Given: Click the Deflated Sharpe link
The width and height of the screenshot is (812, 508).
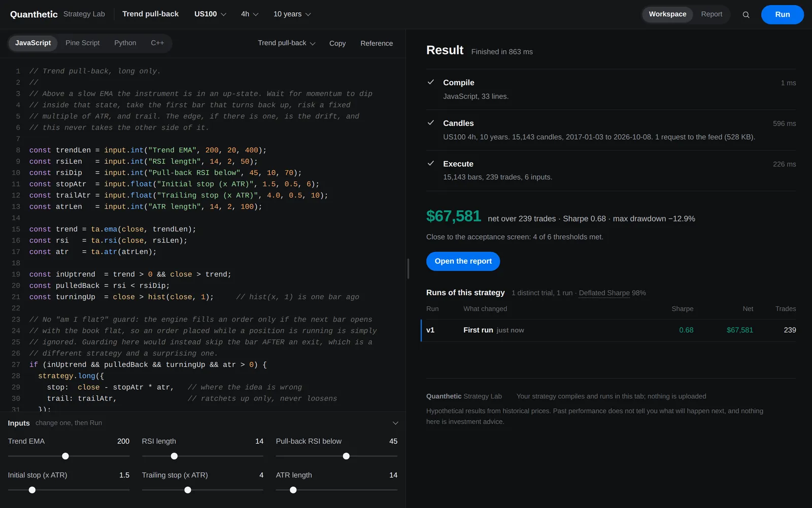Looking at the screenshot, I should click(604, 293).
